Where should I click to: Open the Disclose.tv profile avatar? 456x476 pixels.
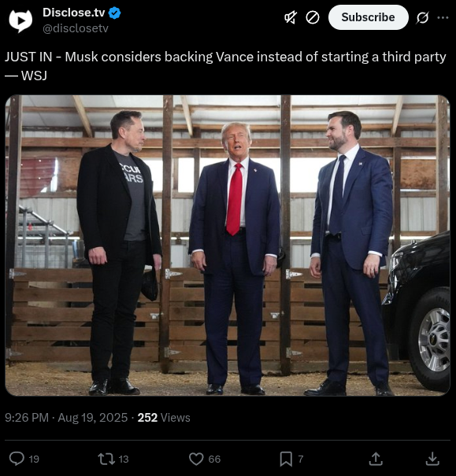(x=20, y=21)
